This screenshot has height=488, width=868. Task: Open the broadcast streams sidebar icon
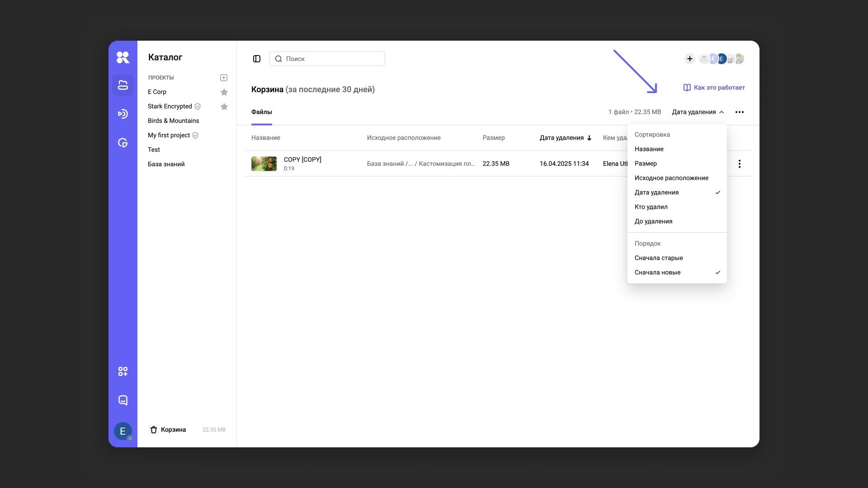[x=123, y=114]
